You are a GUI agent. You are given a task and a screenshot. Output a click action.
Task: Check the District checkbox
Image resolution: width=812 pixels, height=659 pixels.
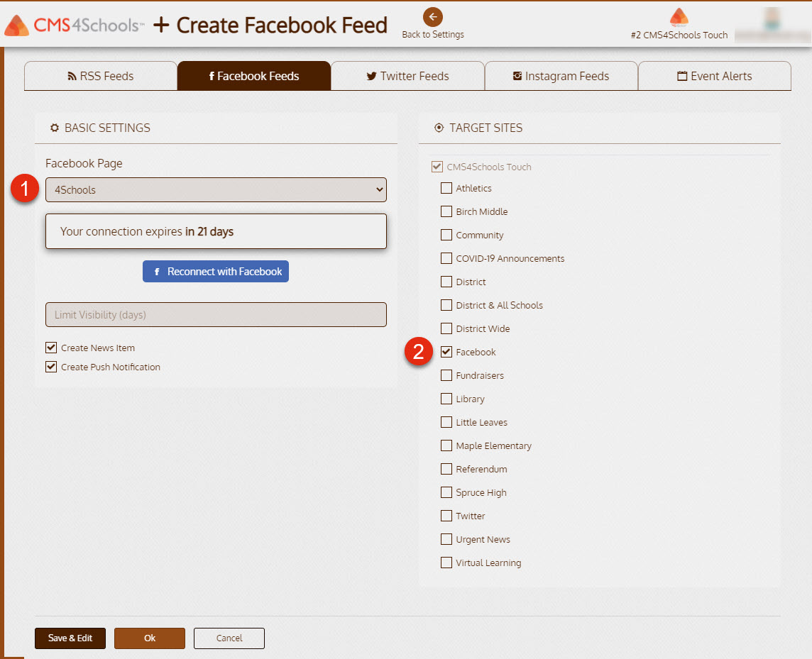pos(446,282)
